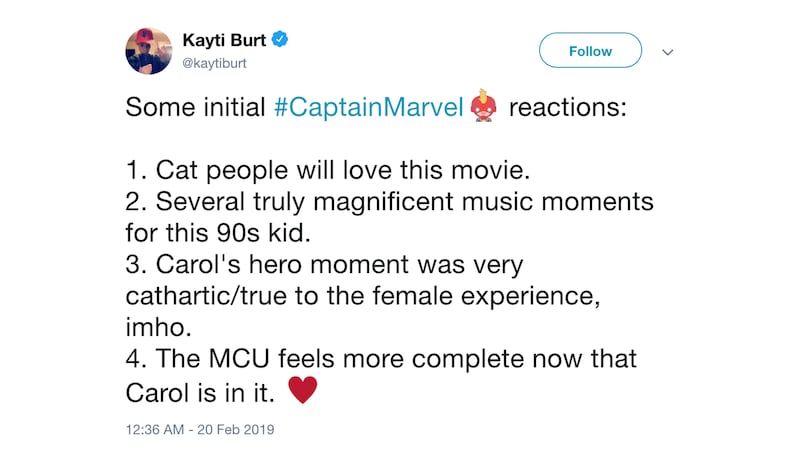Open the #CaptainMarvel hashtag link
This screenshot has height=450, width=800.
[369, 107]
